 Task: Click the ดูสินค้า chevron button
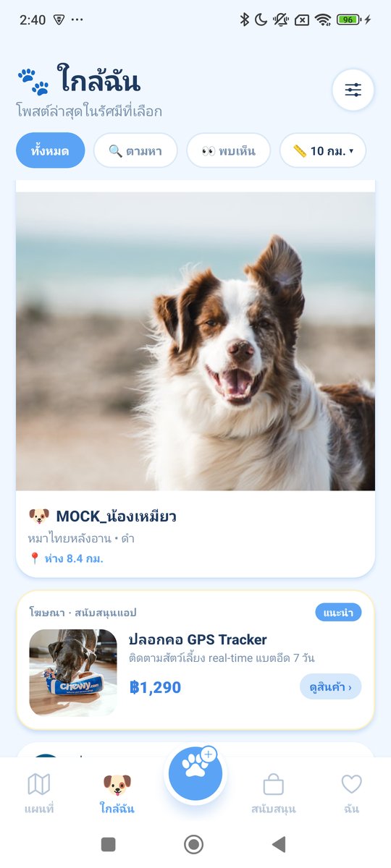click(330, 687)
